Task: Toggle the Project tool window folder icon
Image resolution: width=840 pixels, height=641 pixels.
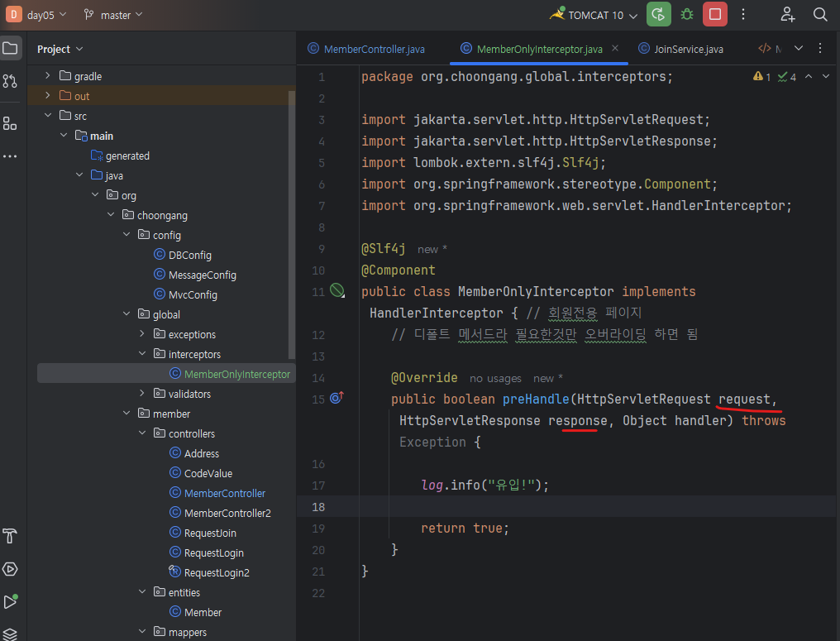Action: click(10, 48)
